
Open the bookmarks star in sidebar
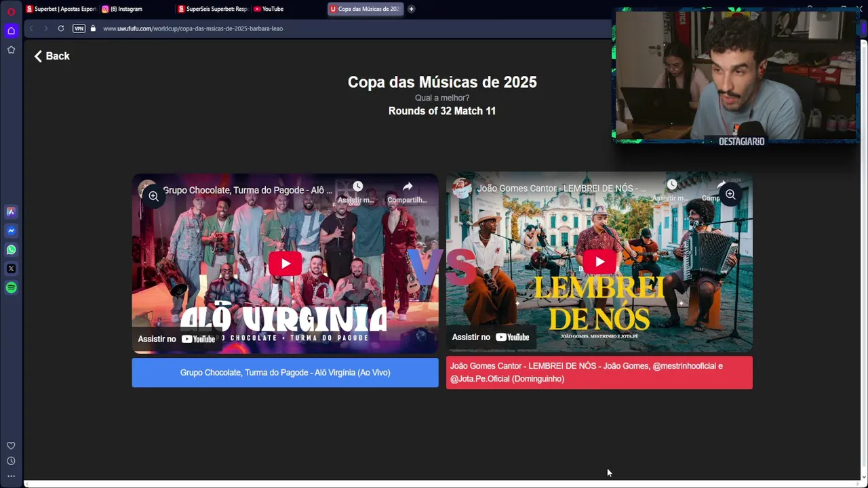11,49
